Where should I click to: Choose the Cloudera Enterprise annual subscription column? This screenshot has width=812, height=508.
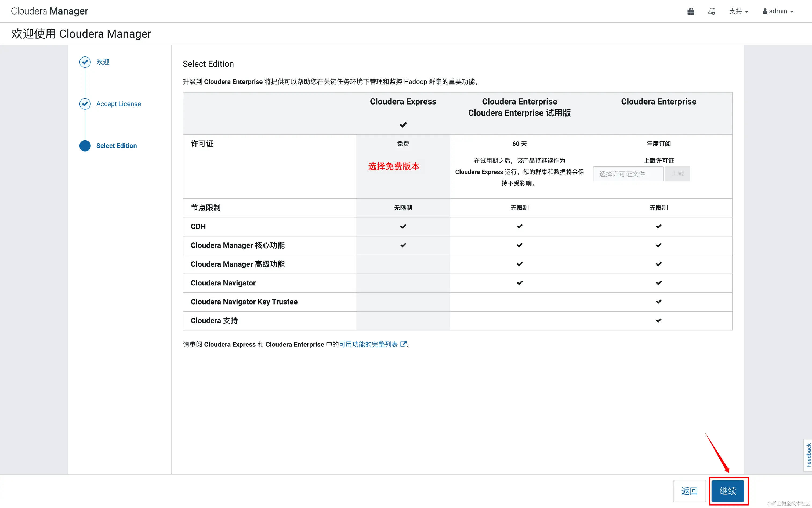pyautogui.click(x=658, y=102)
